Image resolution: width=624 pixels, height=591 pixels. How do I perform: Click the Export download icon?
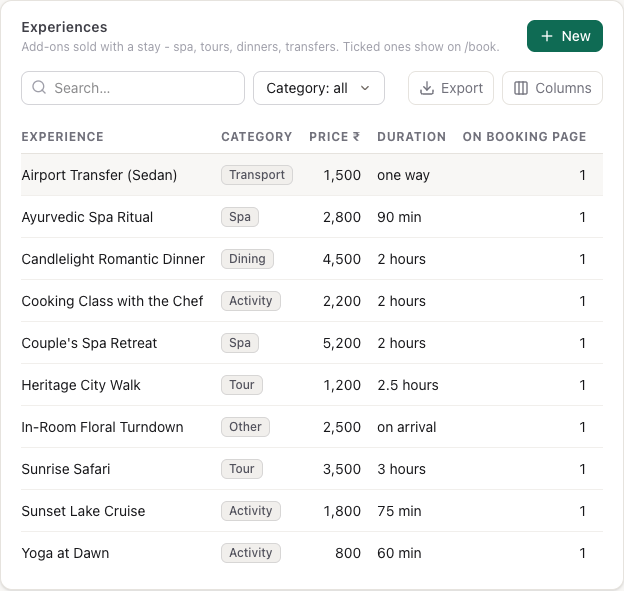[x=427, y=88]
